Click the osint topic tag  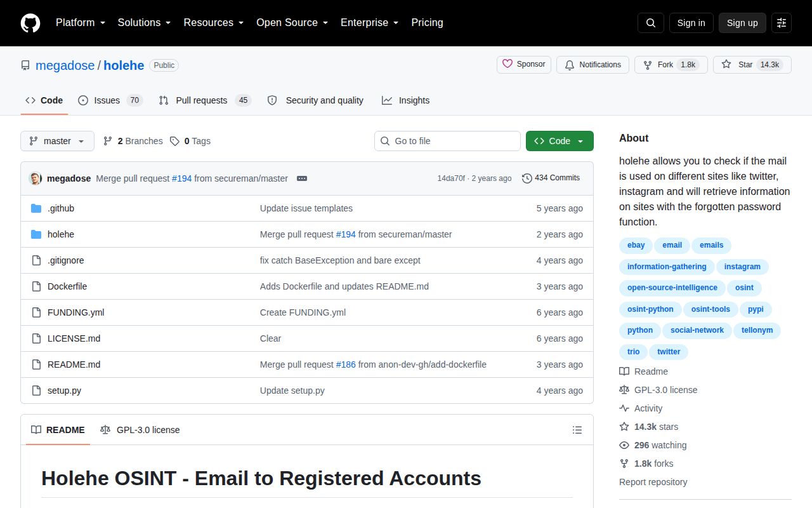[x=744, y=288]
